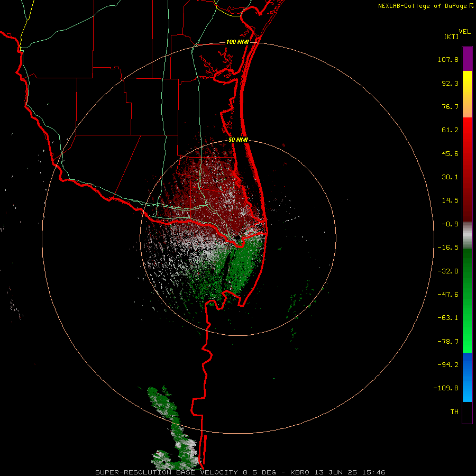Screen dimensions: 476x476
Task: Click the [KT] units label
Action: click(451, 36)
